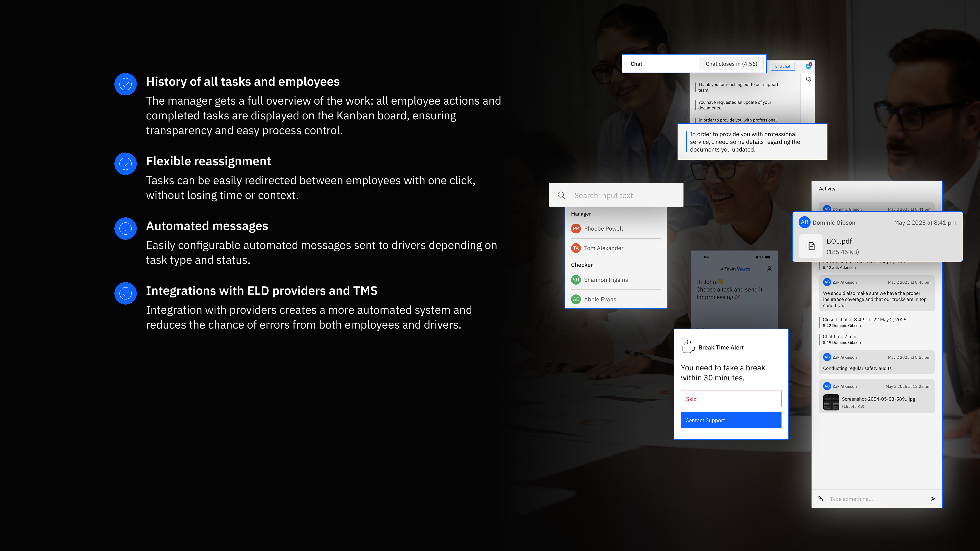Click Phoebe Powell's PP avatar
This screenshot has width=980, height=551.
(575, 229)
